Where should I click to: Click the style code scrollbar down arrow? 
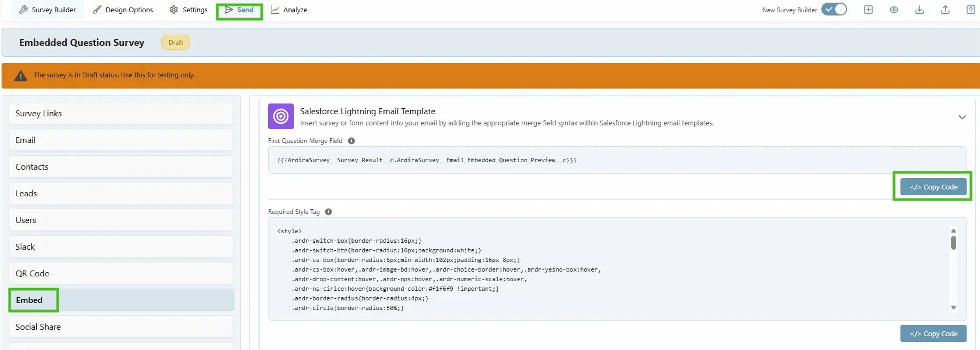(953, 308)
